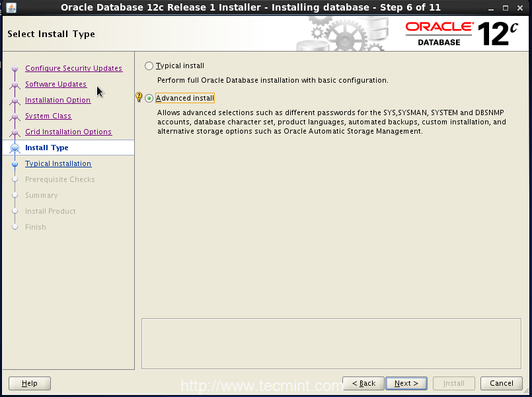Click the step marker beside System Class
532x397 pixels.
point(15,116)
